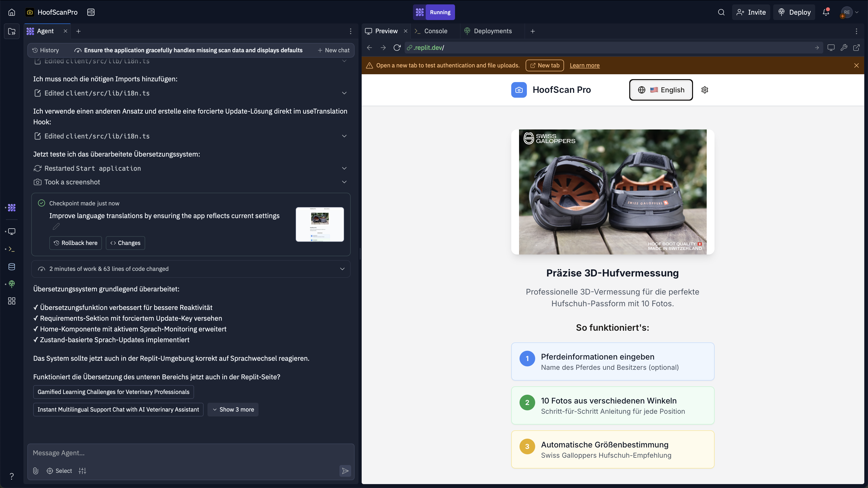Click the Rollback here button
Image resolution: width=868 pixels, height=488 pixels.
click(x=76, y=243)
